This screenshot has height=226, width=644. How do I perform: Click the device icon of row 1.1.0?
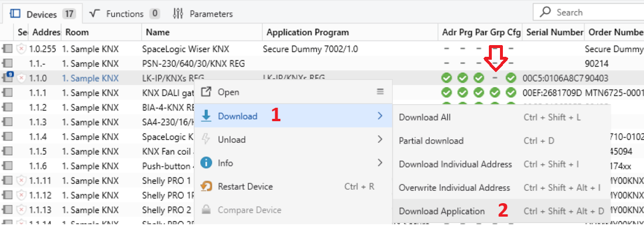[x=8, y=78]
